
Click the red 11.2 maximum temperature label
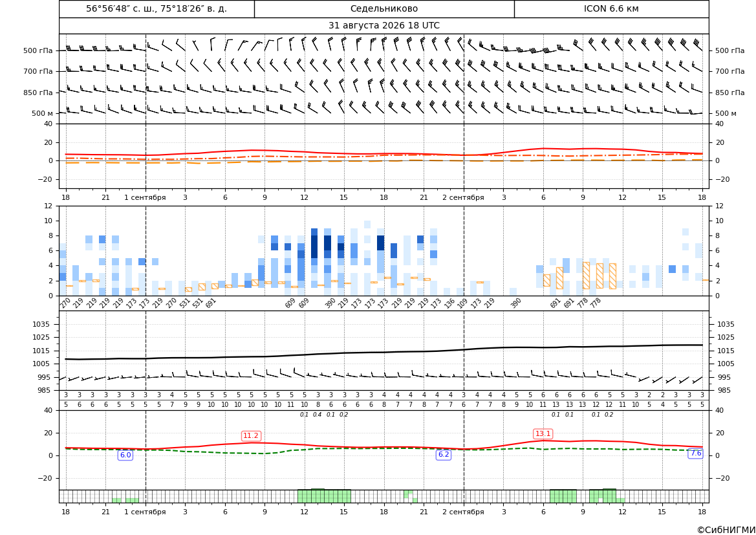pyautogui.click(x=251, y=435)
